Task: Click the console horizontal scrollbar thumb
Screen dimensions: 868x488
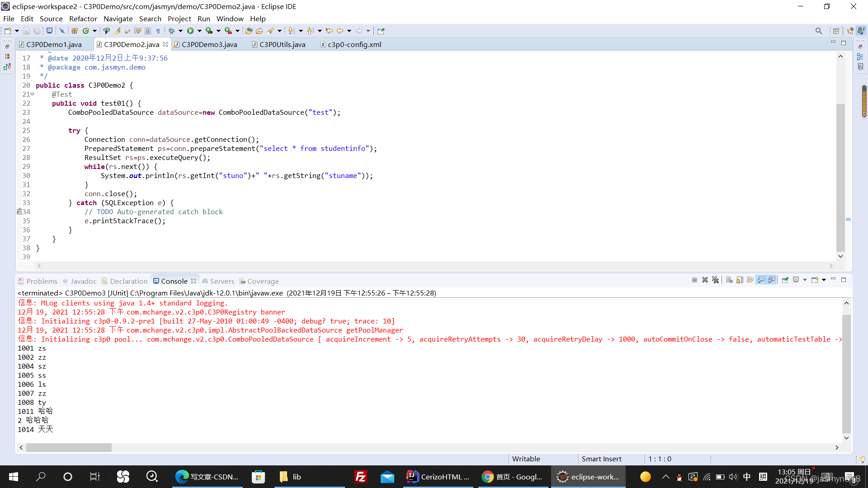Action: click(x=69, y=447)
